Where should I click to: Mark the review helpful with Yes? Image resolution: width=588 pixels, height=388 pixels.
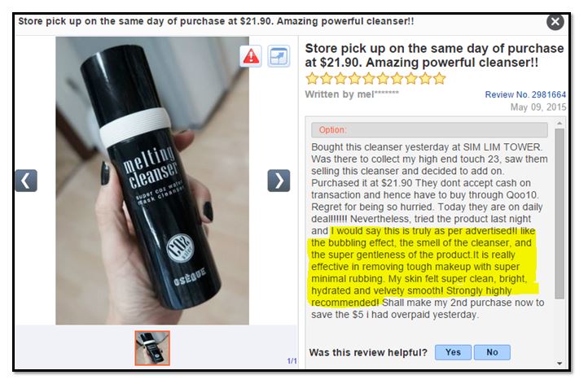pyautogui.click(x=453, y=352)
